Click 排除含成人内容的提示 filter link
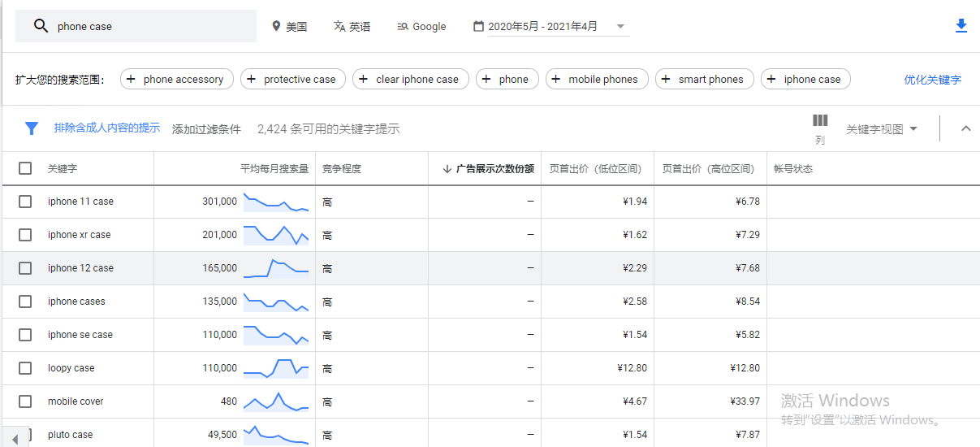 (107, 128)
